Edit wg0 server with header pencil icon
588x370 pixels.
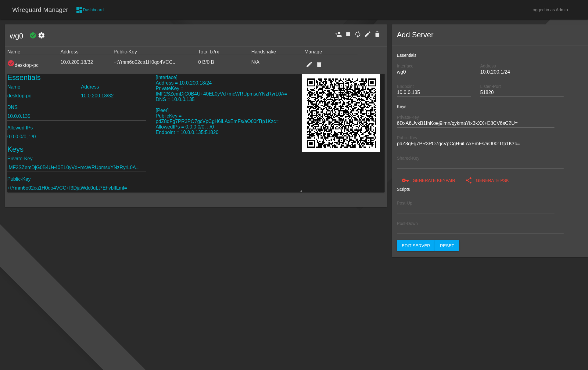[368, 34]
